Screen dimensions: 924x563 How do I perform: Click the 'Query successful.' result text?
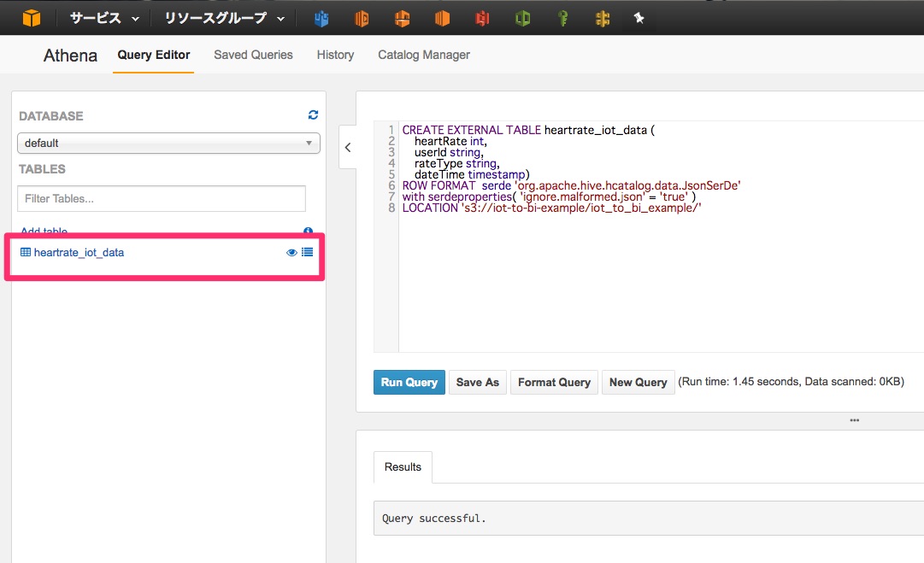(x=433, y=519)
